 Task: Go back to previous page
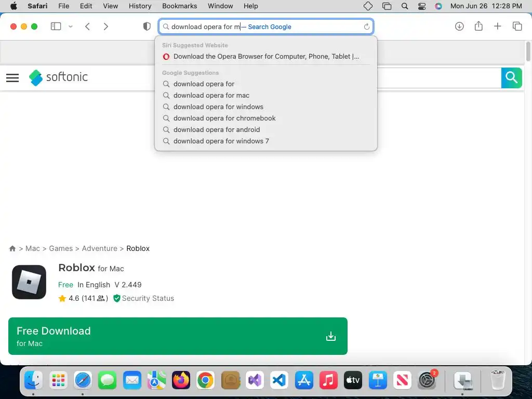(87, 26)
